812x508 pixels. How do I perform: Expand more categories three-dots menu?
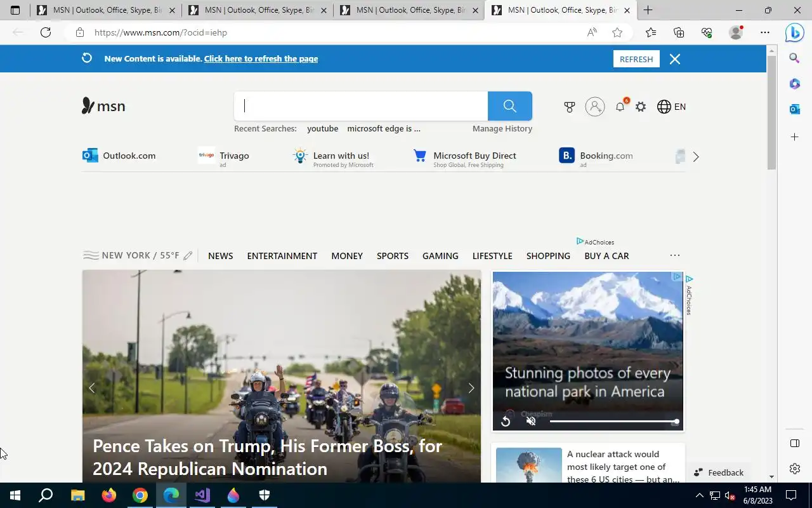click(675, 255)
